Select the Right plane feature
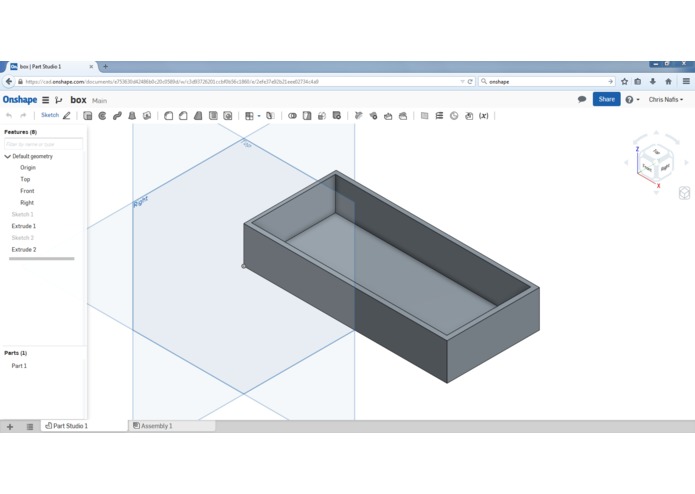Image resolution: width=695 pixels, height=494 pixels. [x=27, y=203]
